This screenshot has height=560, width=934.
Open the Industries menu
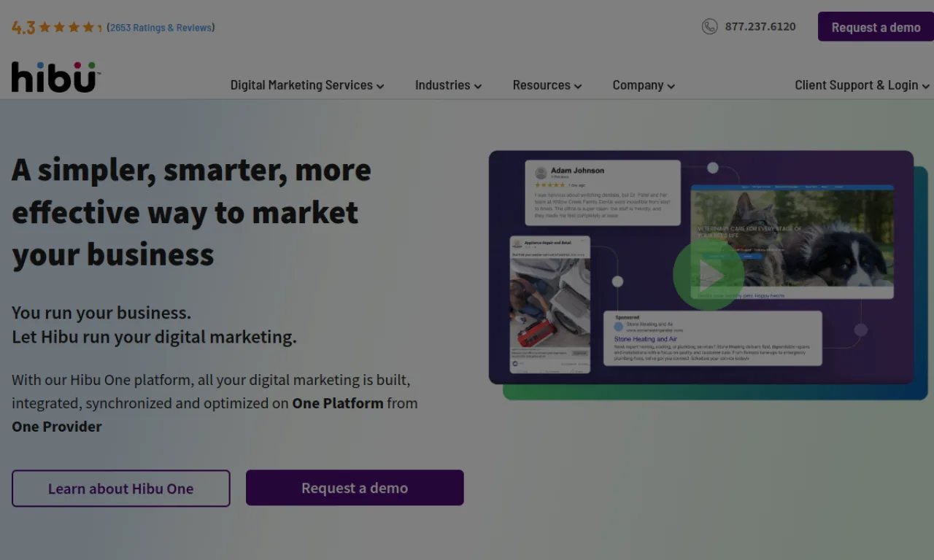pyautogui.click(x=448, y=85)
